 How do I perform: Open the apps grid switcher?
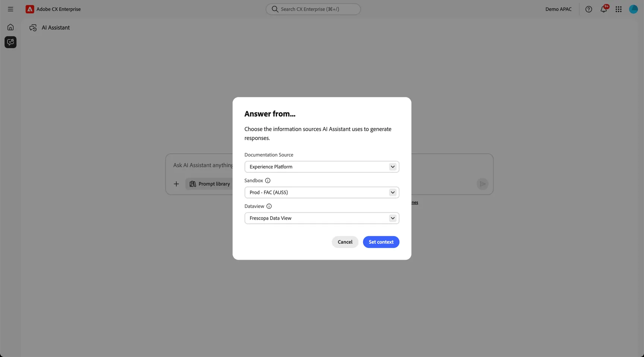coord(618,9)
